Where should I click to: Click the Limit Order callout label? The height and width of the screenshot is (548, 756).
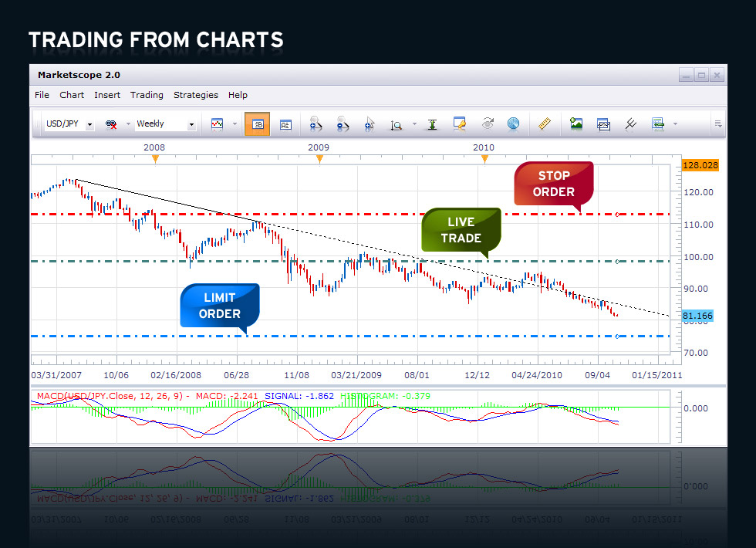[x=219, y=306]
